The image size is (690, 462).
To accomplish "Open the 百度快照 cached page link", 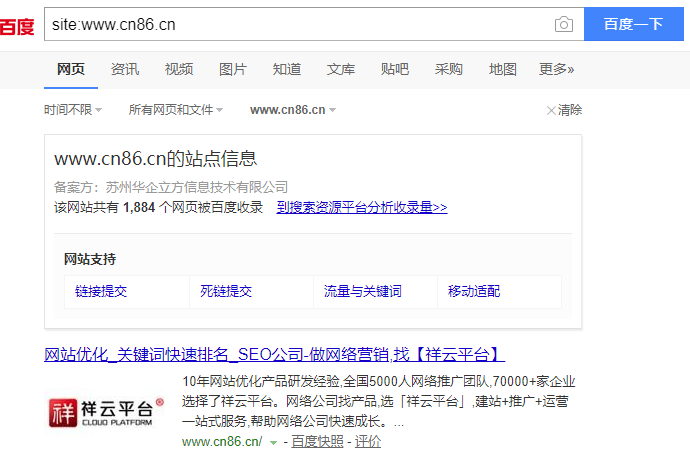I will (317, 442).
